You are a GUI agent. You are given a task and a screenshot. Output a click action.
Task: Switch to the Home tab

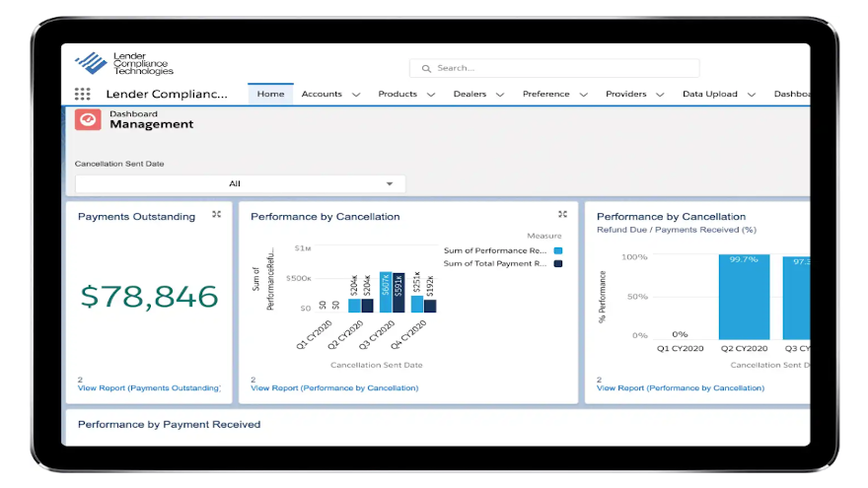(x=270, y=95)
